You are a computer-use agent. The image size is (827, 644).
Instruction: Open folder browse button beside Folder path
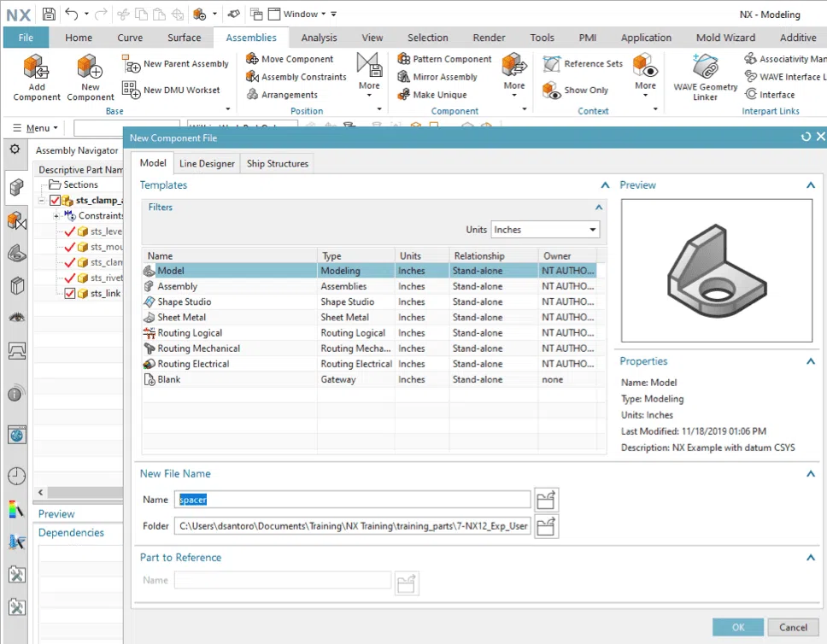click(x=546, y=526)
